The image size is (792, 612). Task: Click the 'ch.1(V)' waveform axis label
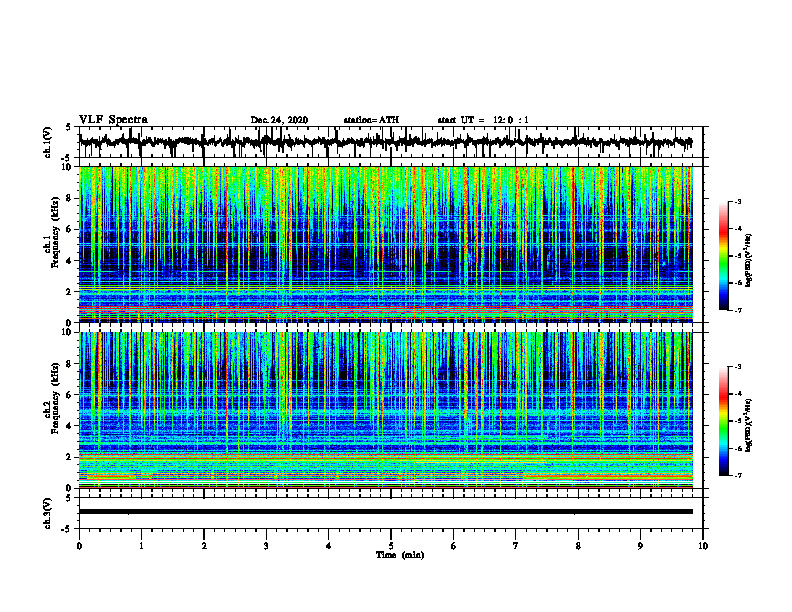pos(48,142)
